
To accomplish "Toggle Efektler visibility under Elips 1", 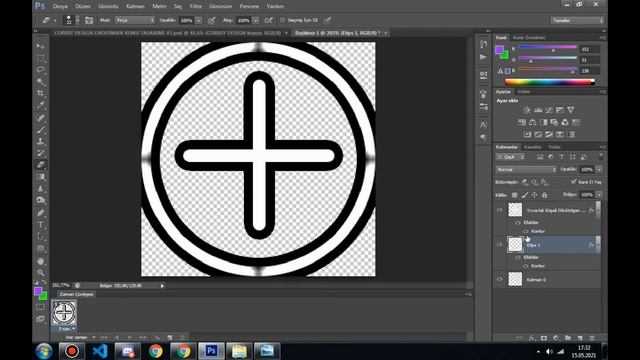I will [x=518, y=258].
